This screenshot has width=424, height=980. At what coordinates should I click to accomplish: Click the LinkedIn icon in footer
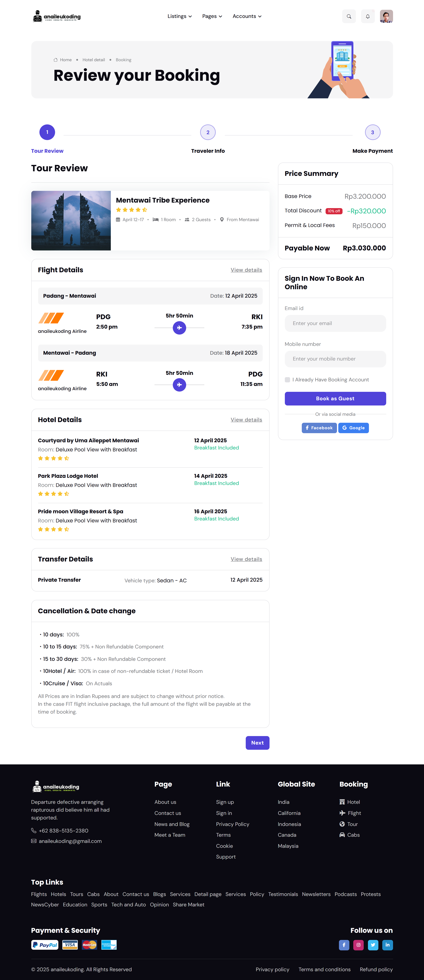pos(387,945)
